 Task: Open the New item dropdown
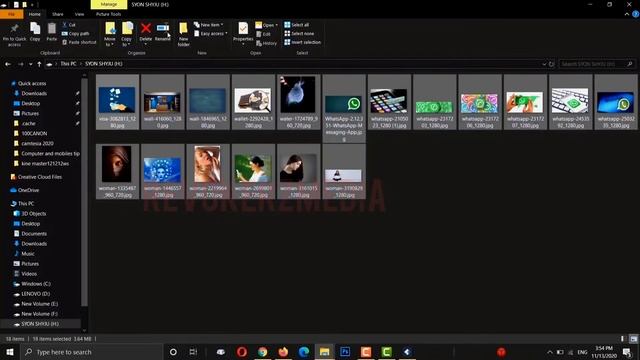(208, 25)
